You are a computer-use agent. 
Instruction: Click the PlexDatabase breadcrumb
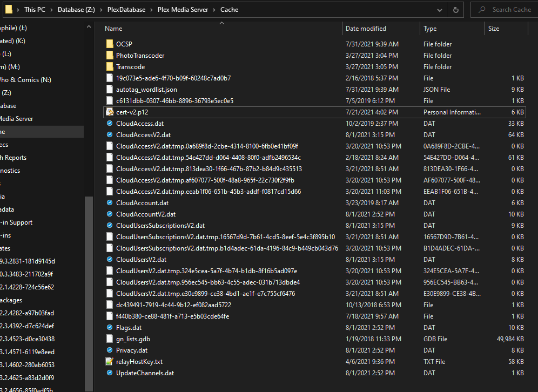pyautogui.click(x=126, y=10)
